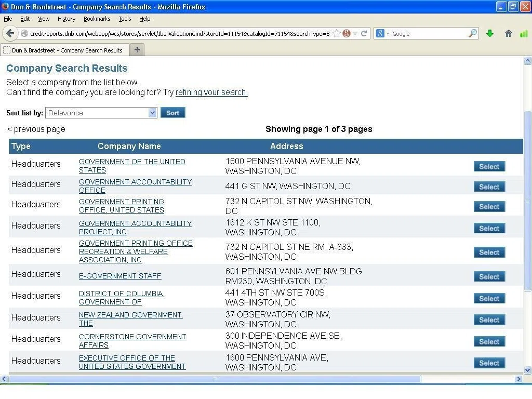Expand the Sort list by Relevance dropdown
Screen dimensions: 532x399
(x=101, y=113)
